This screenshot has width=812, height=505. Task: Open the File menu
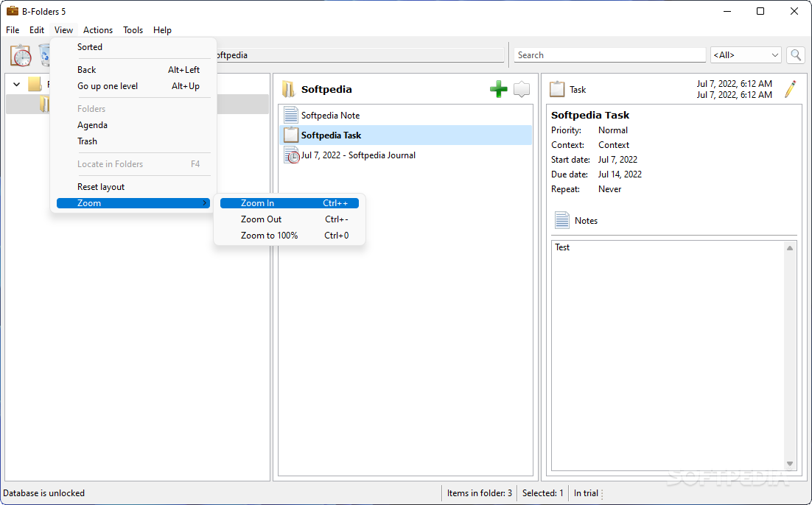click(x=13, y=30)
